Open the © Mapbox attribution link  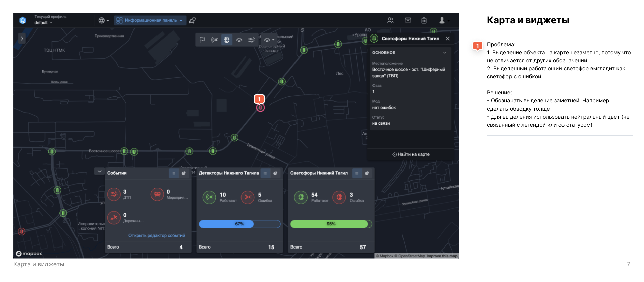pos(384,256)
